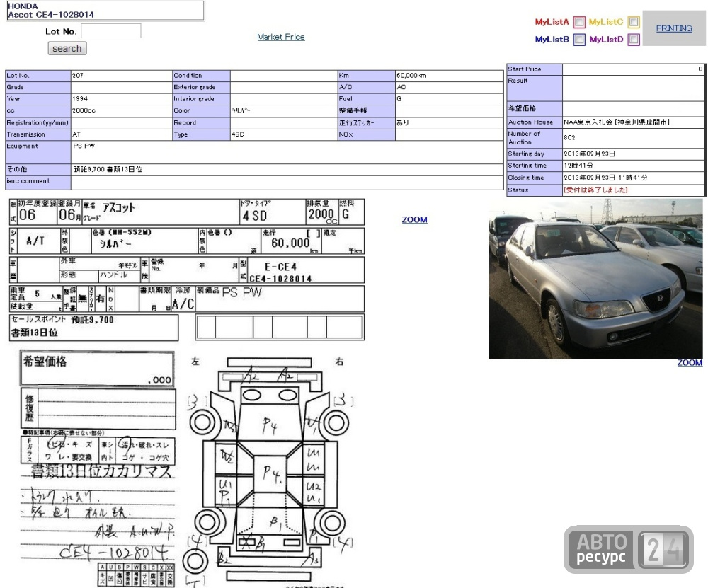708x588 pixels.
Task: Tick the MyListA checkbox
Action: [x=579, y=22]
